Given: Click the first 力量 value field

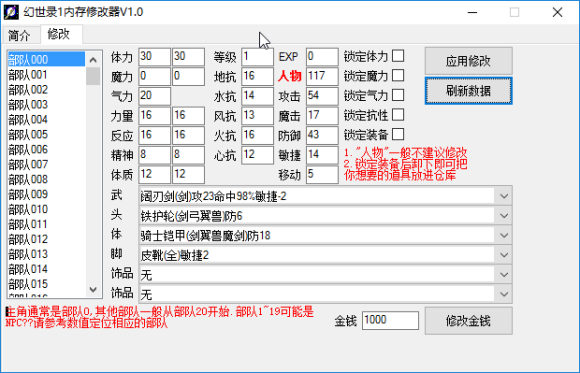Looking at the screenshot, I should pos(155,115).
